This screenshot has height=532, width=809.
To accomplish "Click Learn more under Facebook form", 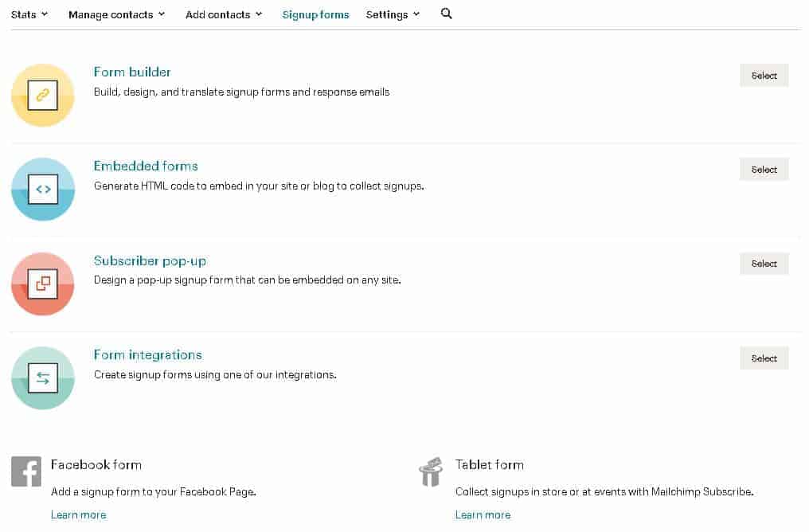I will 78,514.
